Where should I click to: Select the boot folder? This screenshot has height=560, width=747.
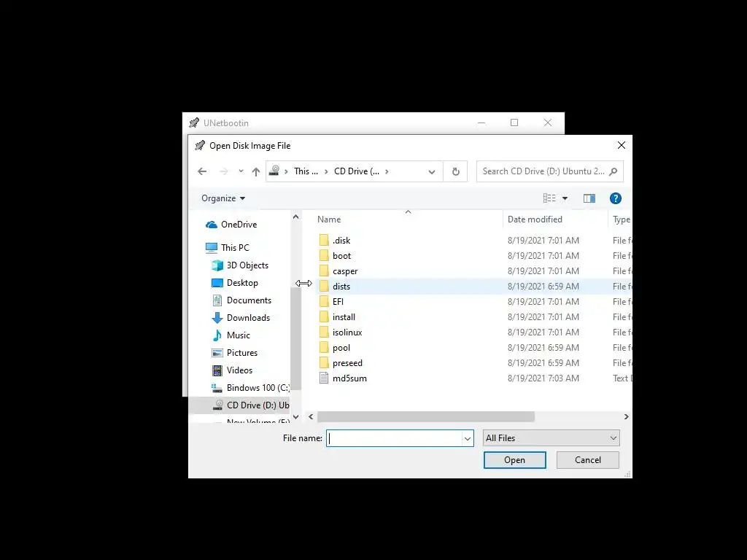(x=341, y=256)
